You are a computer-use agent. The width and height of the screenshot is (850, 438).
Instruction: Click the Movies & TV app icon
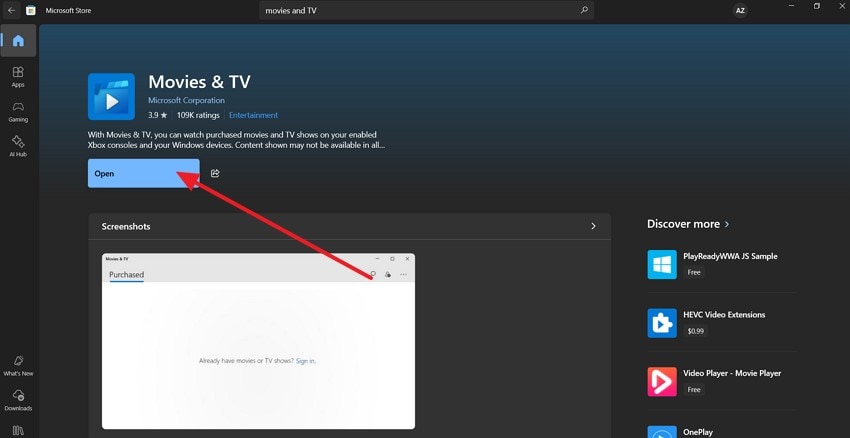pos(111,96)
